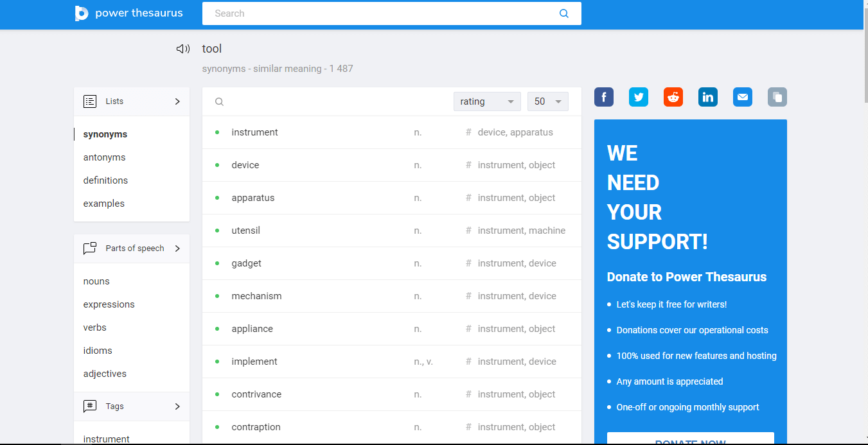Viewport: 868px width, 445px height.
Task: Open the rating sort dropdown
Action: pos(487,101)
